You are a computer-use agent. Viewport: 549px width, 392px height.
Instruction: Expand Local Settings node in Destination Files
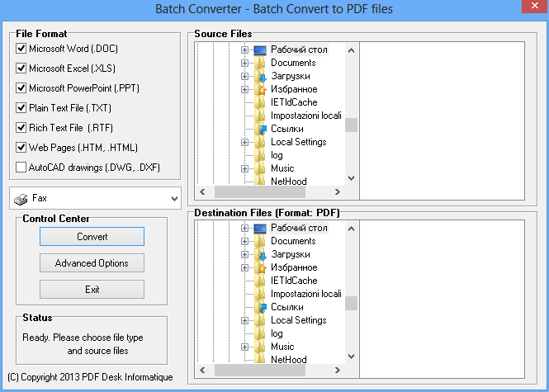click(245, 320)
